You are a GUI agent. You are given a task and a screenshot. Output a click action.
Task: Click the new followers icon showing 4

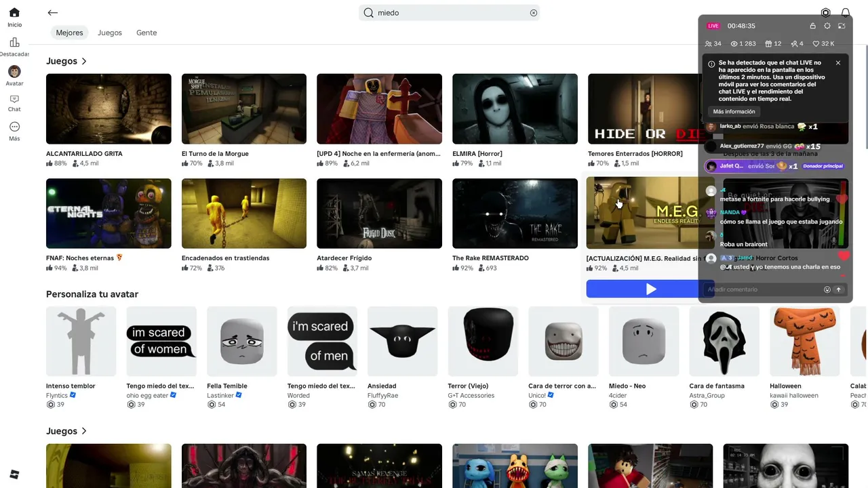coord(794,43)
